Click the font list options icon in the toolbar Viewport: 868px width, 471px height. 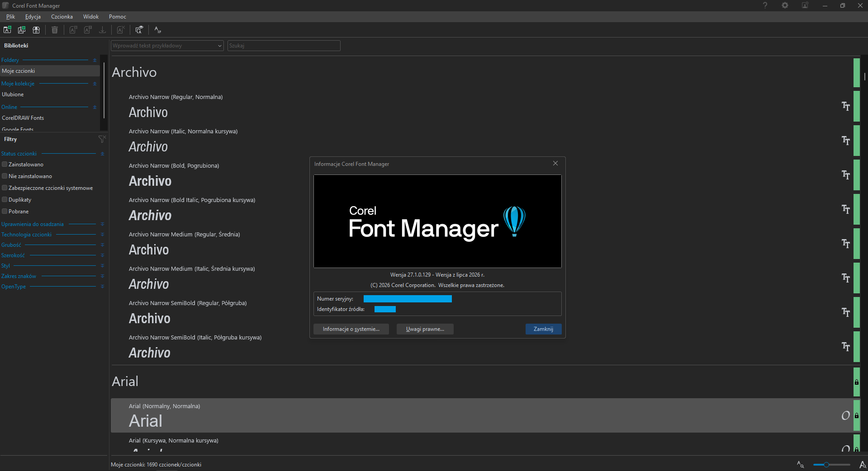[x=157, y=30]
